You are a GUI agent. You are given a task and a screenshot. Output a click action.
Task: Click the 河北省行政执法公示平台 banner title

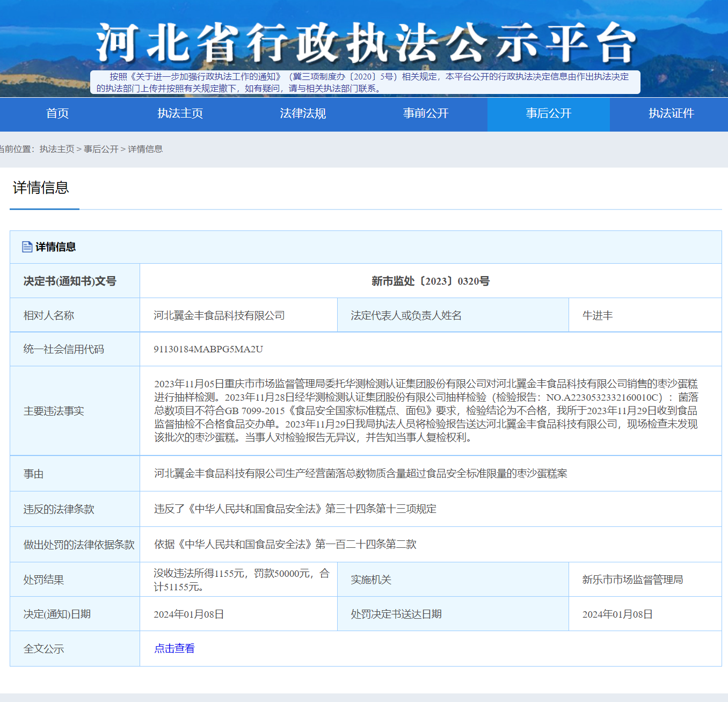[x=365, y=43]
